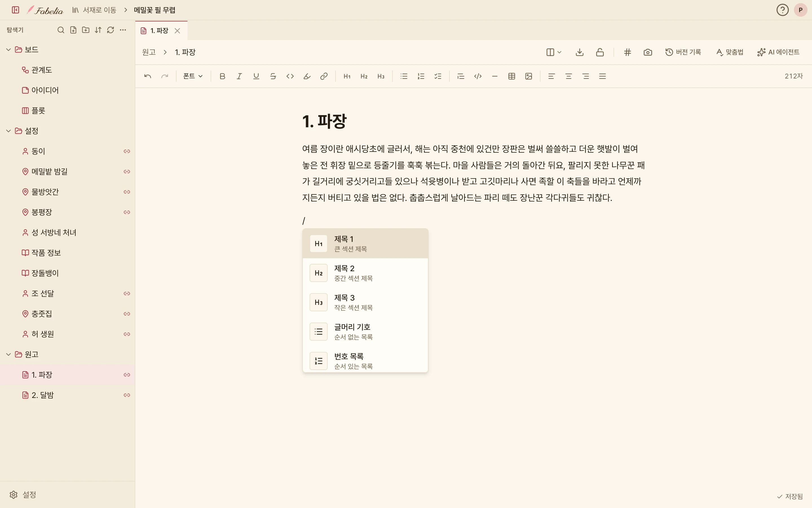Insert a code block
The width and height of the screenshot is (812, 508).
[x=478, y=76]
